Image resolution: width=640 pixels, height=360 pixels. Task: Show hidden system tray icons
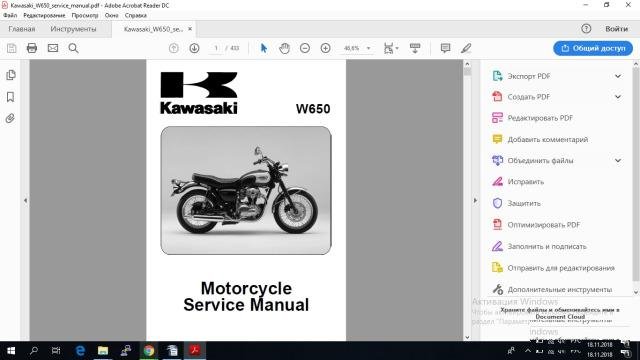pos(528,351)
